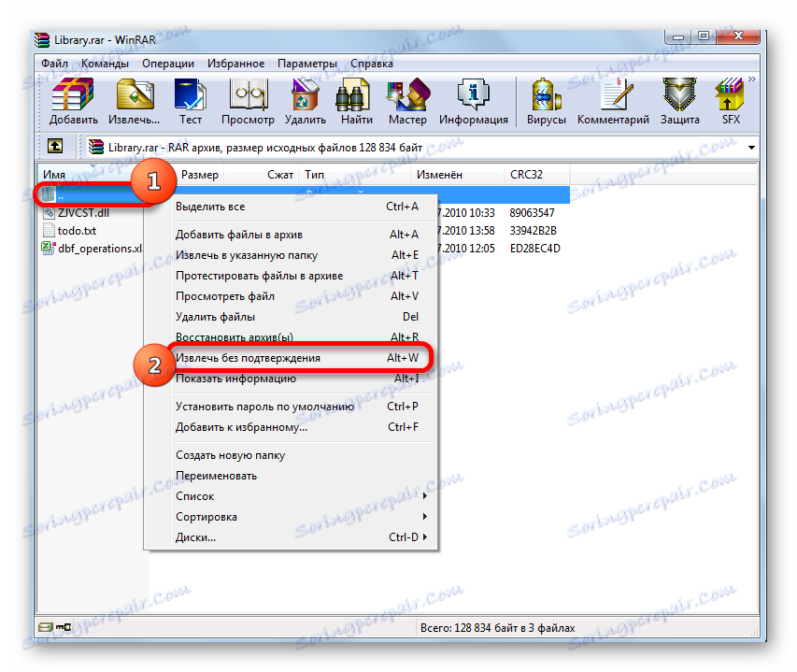Screen dimensions: 797x672
Task: Open the Справка menu
Action: click(372, 64)
